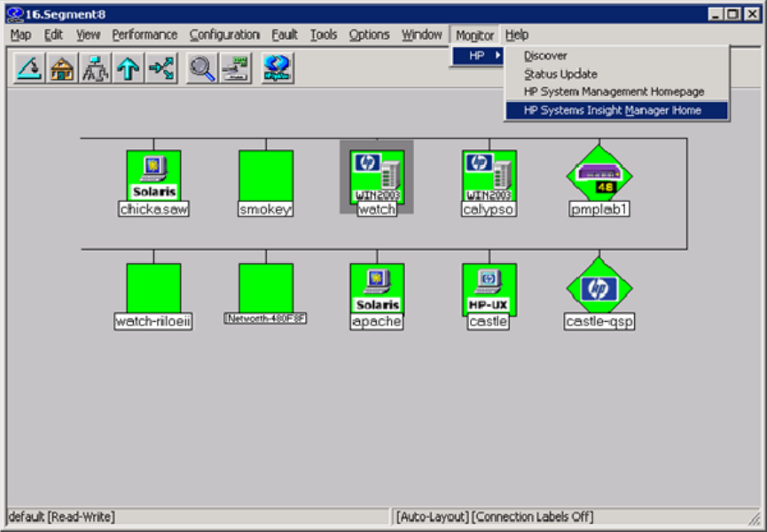Click the branching arrows navigator toolbar icon
The width and height of the screenshot is (767, 532).
pos(160,68)
